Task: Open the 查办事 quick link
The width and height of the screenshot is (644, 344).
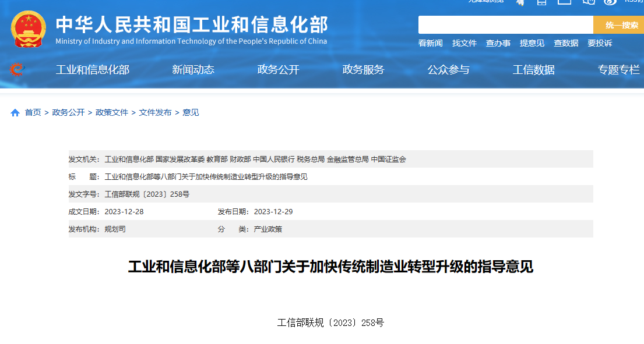Action: pos(498,43)
